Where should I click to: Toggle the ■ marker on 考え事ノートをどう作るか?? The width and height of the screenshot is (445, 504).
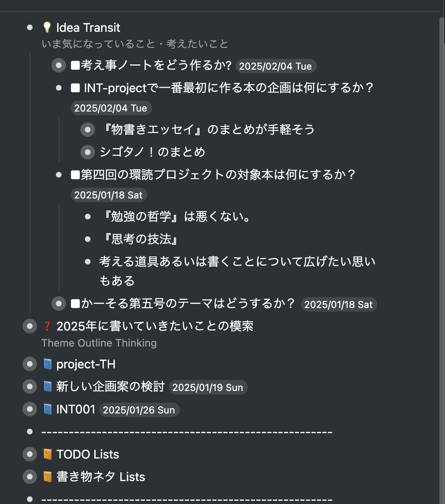coord(74,65)
